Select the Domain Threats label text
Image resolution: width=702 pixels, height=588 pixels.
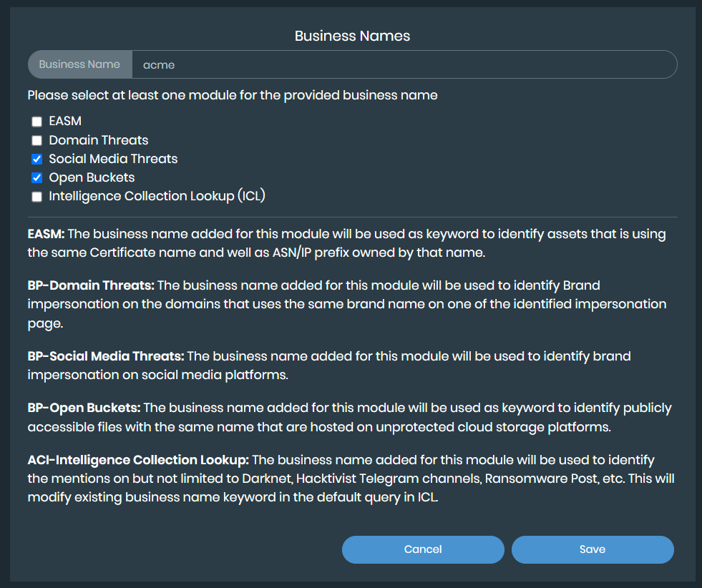point(98,140)
